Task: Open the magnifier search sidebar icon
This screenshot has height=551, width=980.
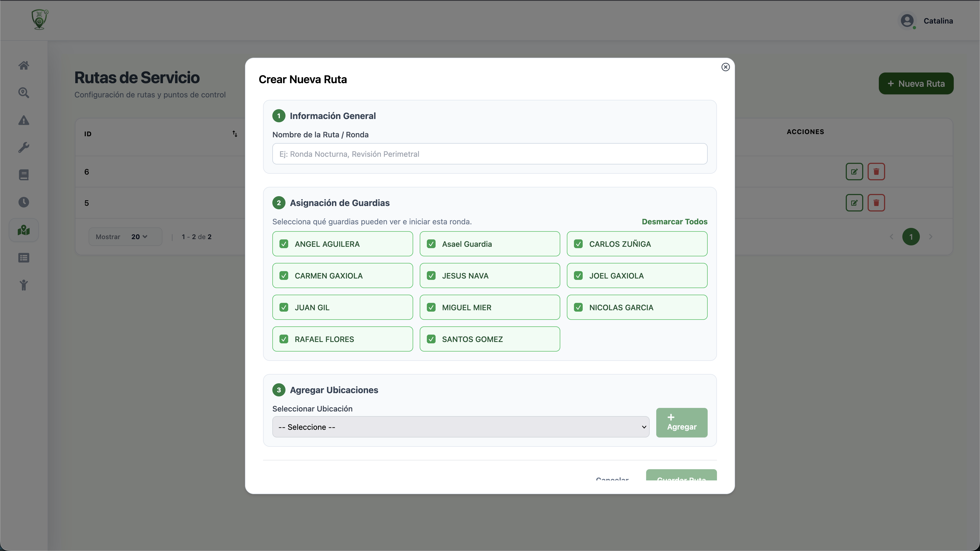Action: pyautogui.click(x=24, y=93)
